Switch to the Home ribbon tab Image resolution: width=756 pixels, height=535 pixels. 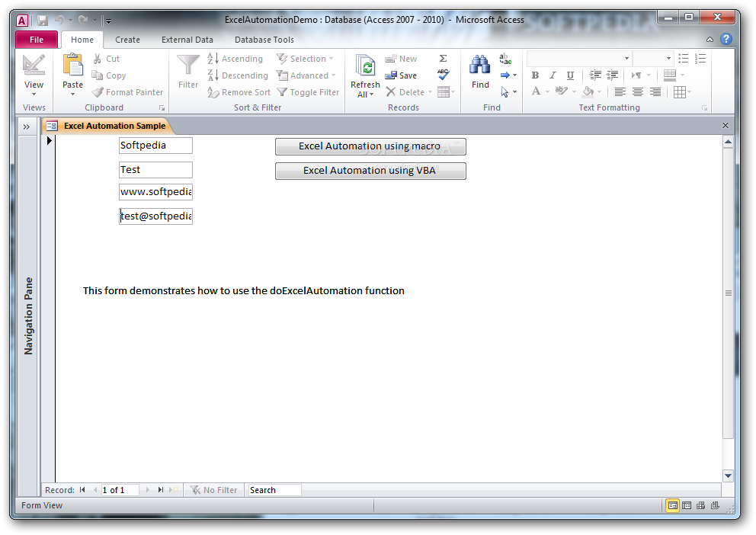click(82, 40)
